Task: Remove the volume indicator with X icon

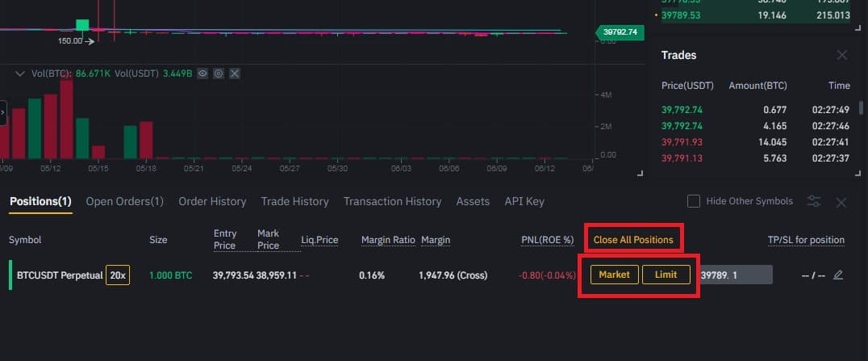Action: 235,73
